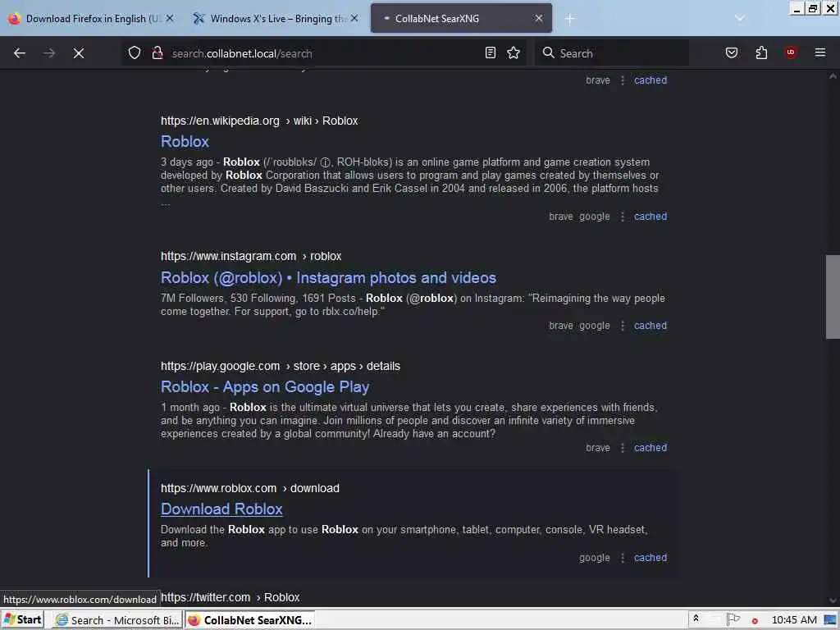Open a new tab with plus button
Viewport: 840px width, 630px height.
click(569, 19)
